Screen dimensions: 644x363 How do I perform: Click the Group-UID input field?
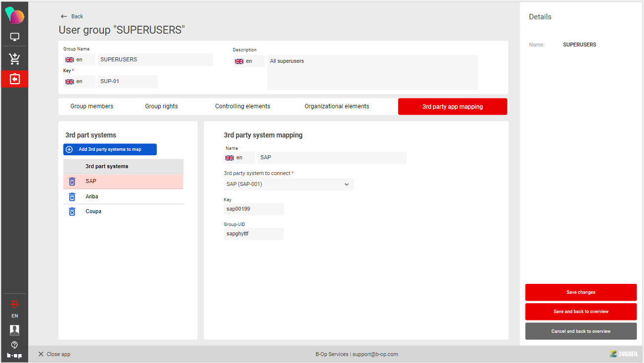coord(253,234)
